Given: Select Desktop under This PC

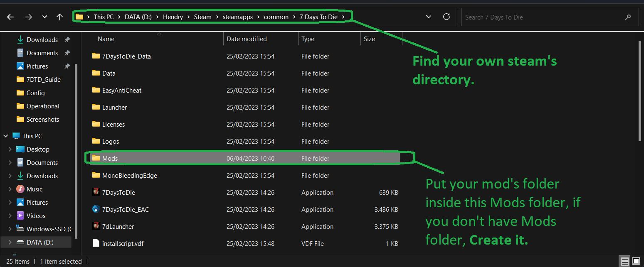Looking at the screenshot, I should (38, 149).
